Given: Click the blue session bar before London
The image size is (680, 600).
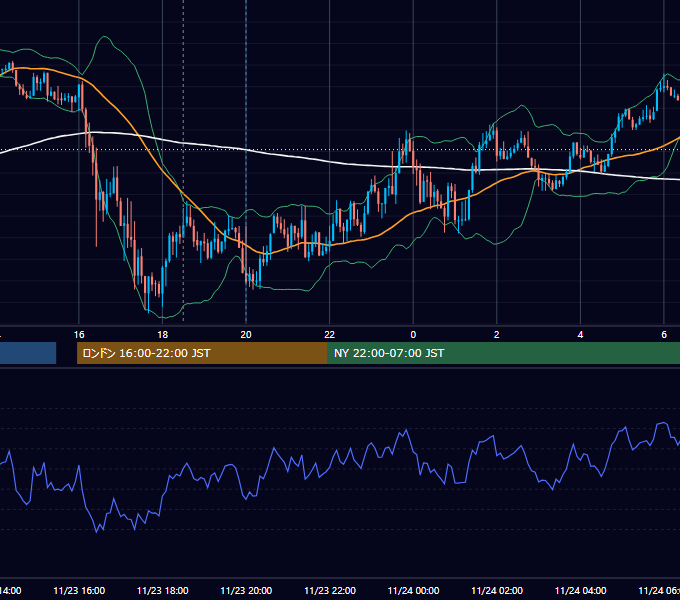Looking at the screenshot, I should (28, 353).
